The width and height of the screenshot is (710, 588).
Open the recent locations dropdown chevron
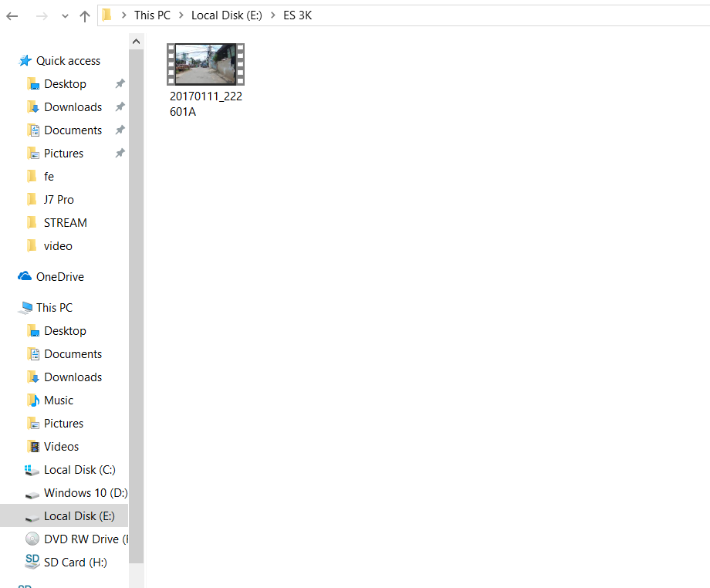[65, 16]
